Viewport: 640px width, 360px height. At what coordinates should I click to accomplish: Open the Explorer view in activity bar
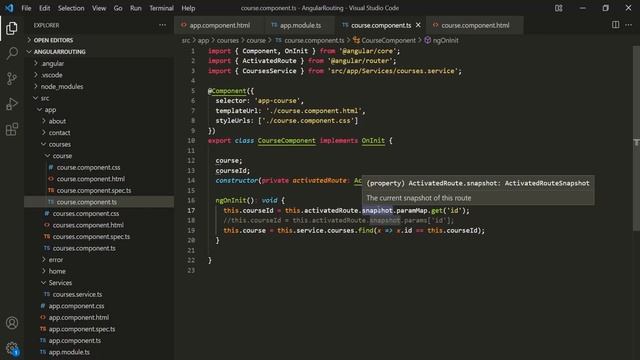click(12, 28)
